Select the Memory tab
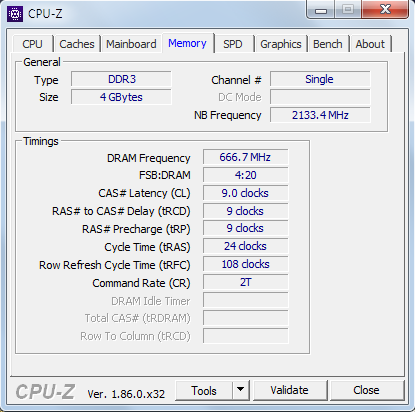 187,43
